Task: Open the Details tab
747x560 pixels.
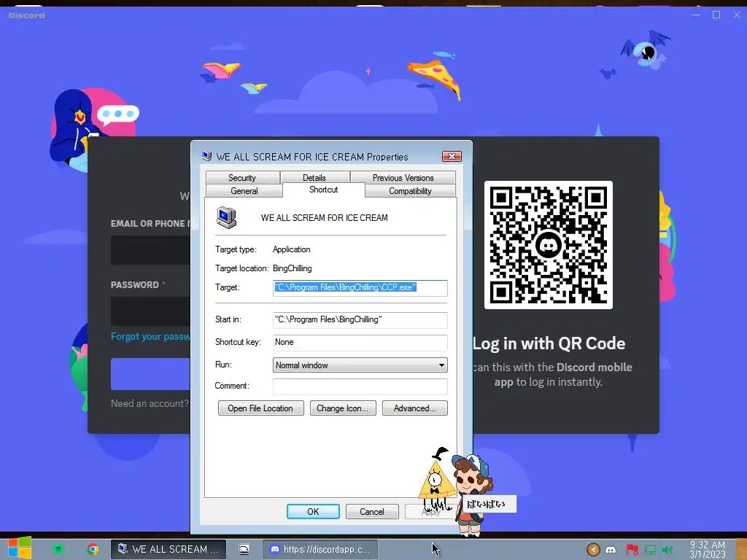Action: [x=314, y=178]
